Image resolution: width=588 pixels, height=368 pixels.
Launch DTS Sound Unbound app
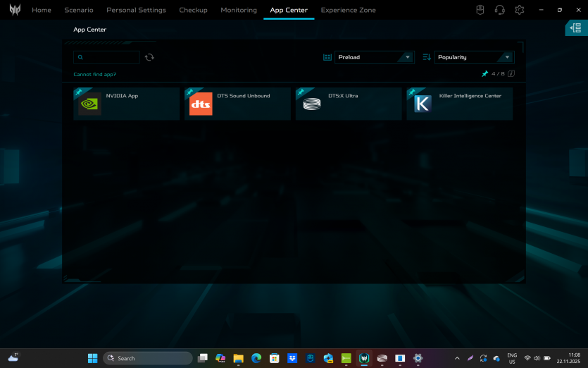tap(237, 104)
